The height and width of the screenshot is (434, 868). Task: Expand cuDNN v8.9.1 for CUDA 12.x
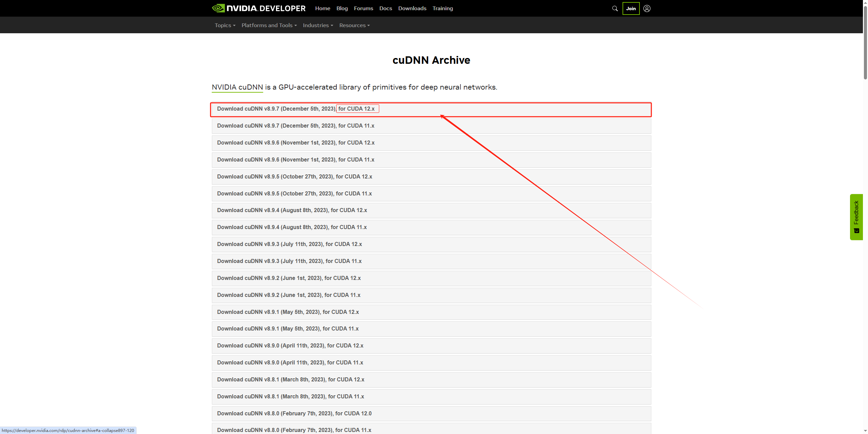tap(431, 312)
